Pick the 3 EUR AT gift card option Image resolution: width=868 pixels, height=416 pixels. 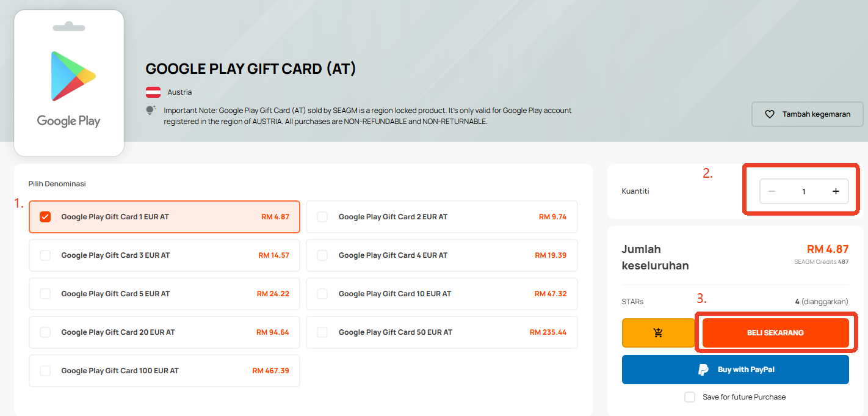pos(165,255)
